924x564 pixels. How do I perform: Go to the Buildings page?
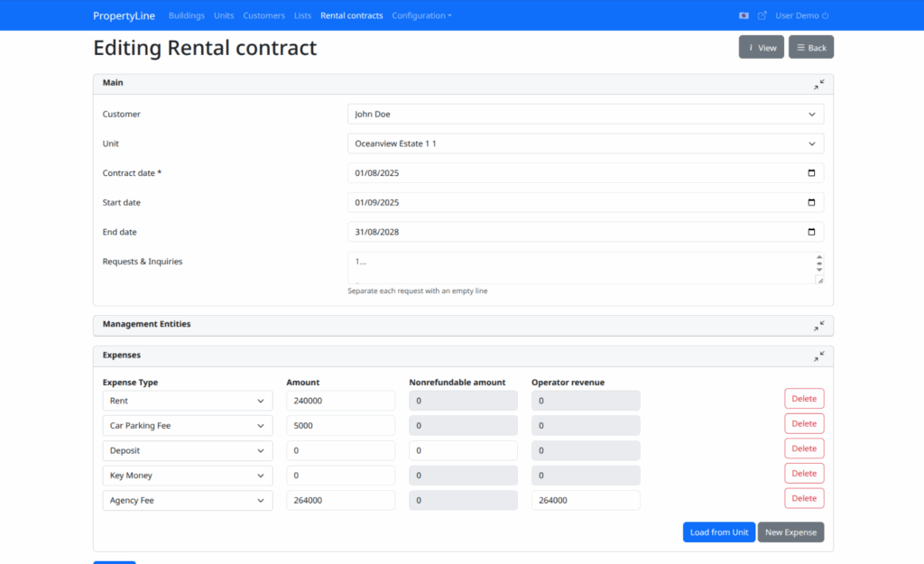(187, 15)
